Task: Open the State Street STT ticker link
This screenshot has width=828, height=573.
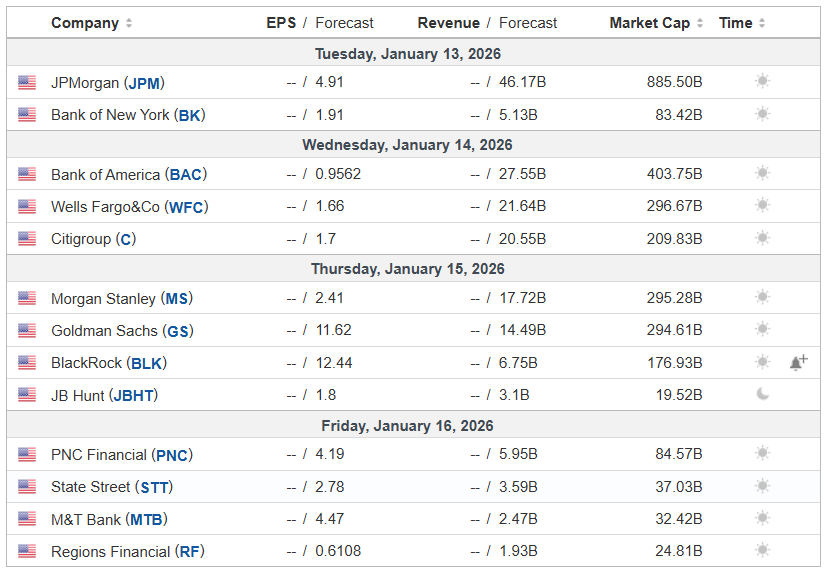Action: tap(154, 487)
